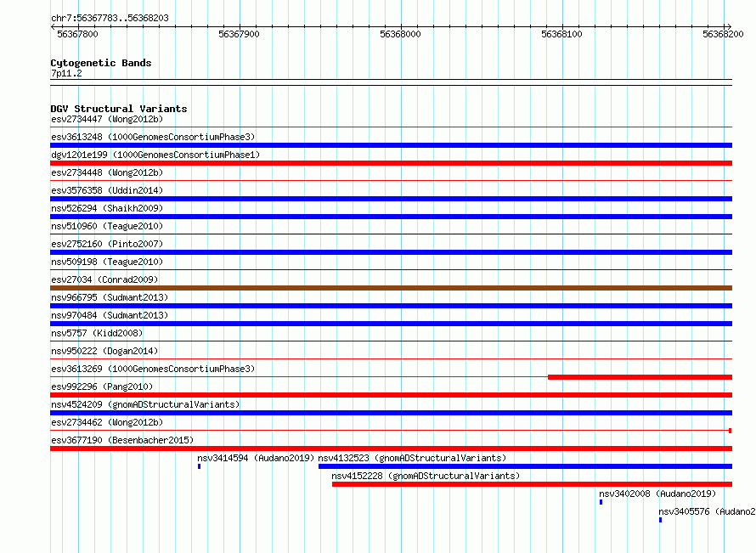The width and height of the screenshot is (756, 553).
Task: Click the nsv510960 (Teague2010) label
Action: (x=107, y=226)
